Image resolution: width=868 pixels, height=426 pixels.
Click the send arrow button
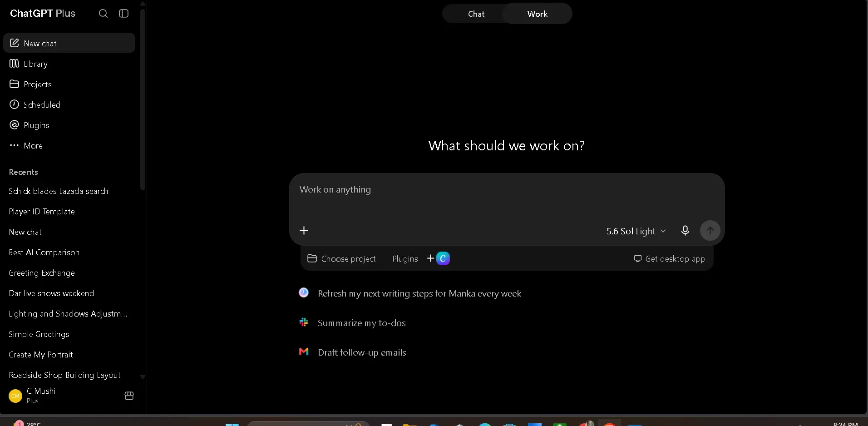click(x=710, y=231)
